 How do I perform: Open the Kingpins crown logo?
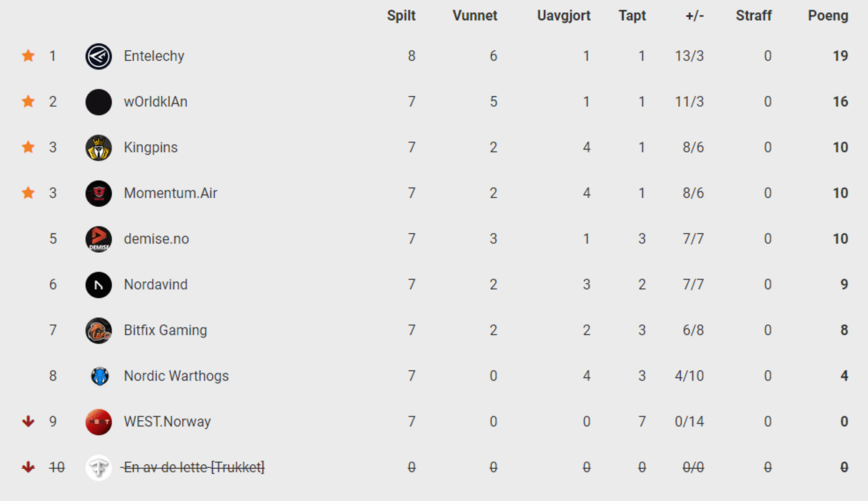(x=99, y=147)
